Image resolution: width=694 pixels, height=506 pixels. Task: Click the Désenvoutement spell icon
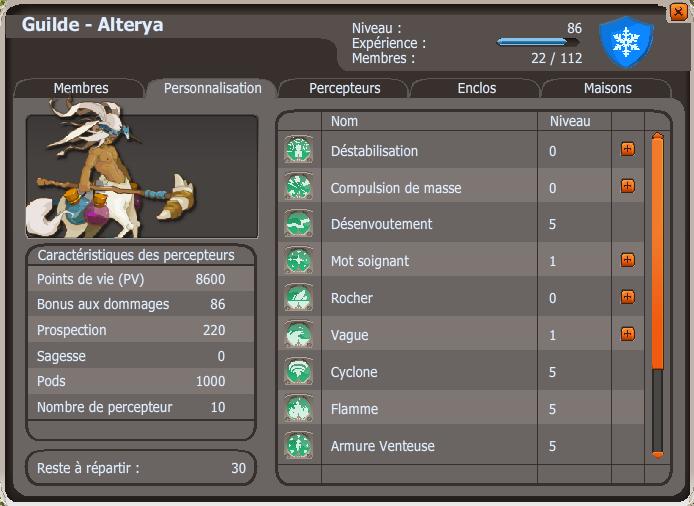click(x=299, y=223)
